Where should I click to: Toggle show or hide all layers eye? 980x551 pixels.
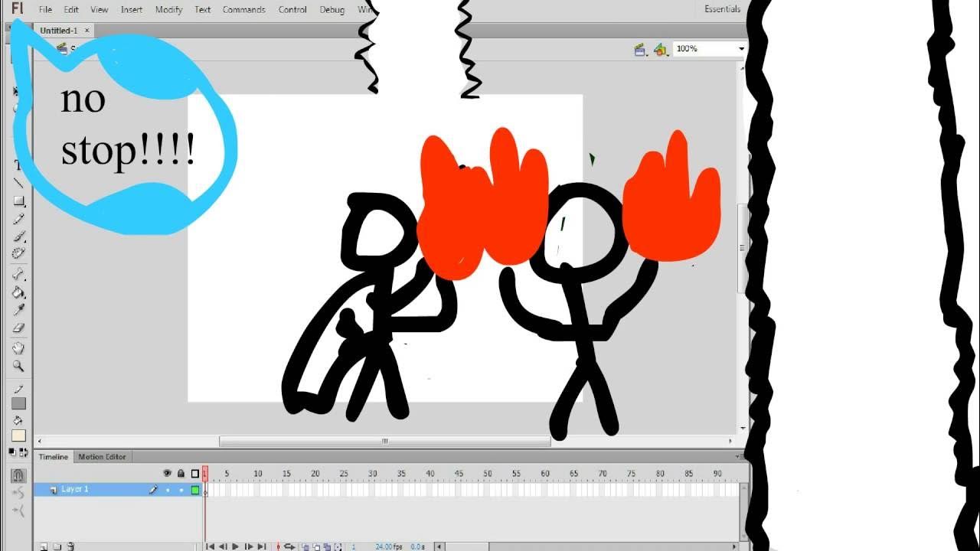167,474
